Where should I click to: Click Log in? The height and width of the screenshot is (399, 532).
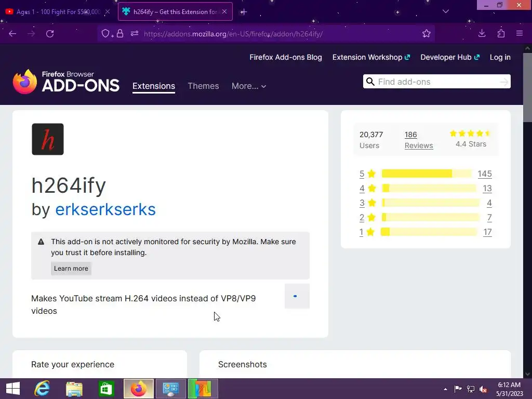[x=500, y=57]
